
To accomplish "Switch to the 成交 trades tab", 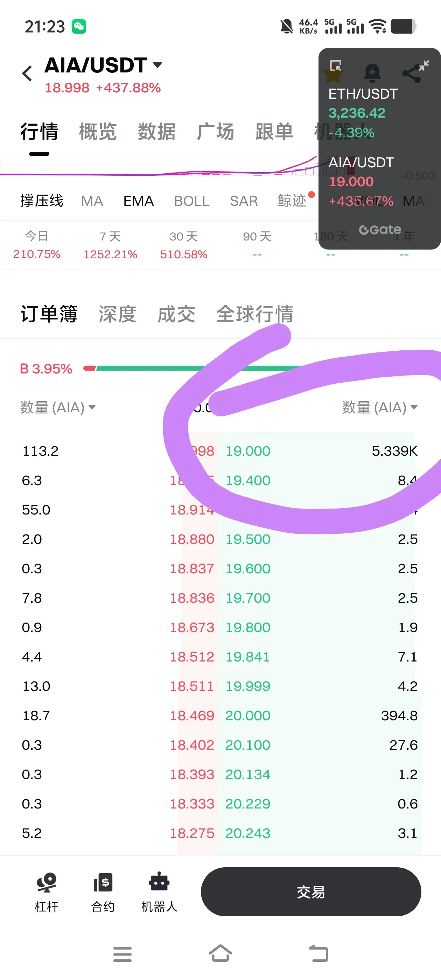I will 176,314.
